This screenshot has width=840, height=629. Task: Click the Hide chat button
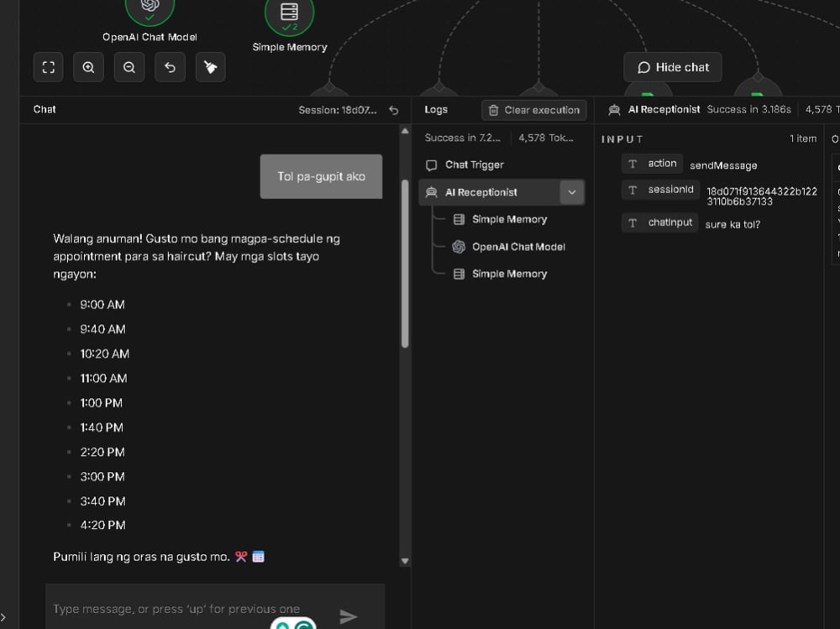point(672,67)
